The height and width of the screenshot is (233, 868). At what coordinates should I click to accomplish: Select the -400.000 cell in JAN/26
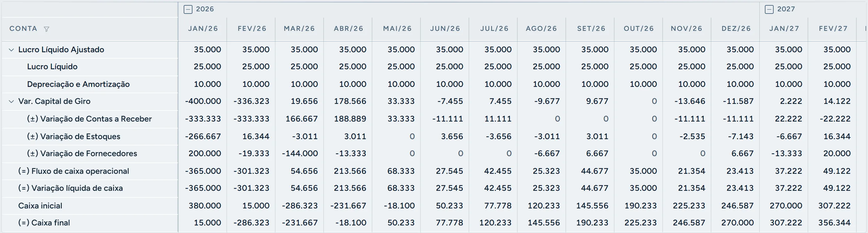[203, 101]
